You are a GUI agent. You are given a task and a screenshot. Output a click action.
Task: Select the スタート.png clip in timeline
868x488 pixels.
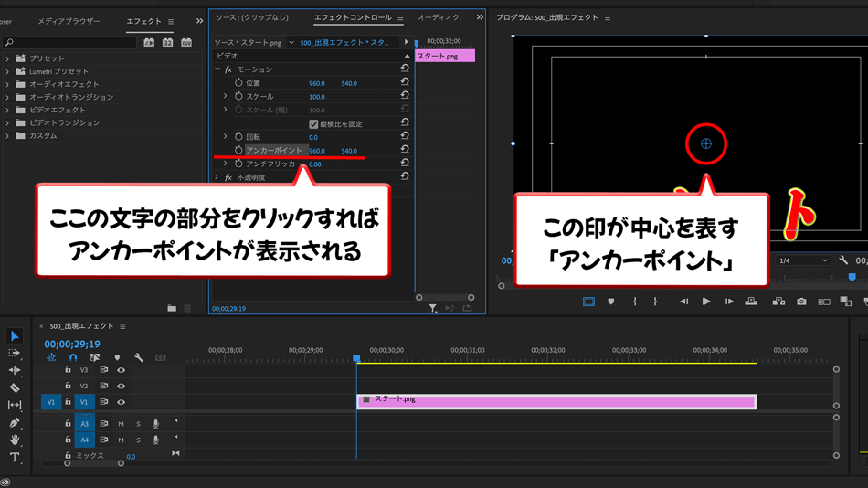click(x=556, y=401)
